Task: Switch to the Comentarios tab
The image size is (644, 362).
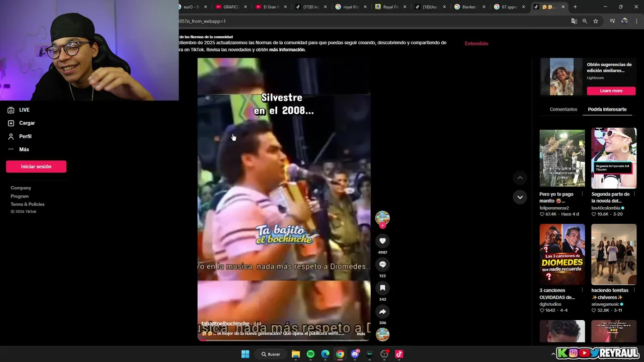Action: (x=563, y=109)
